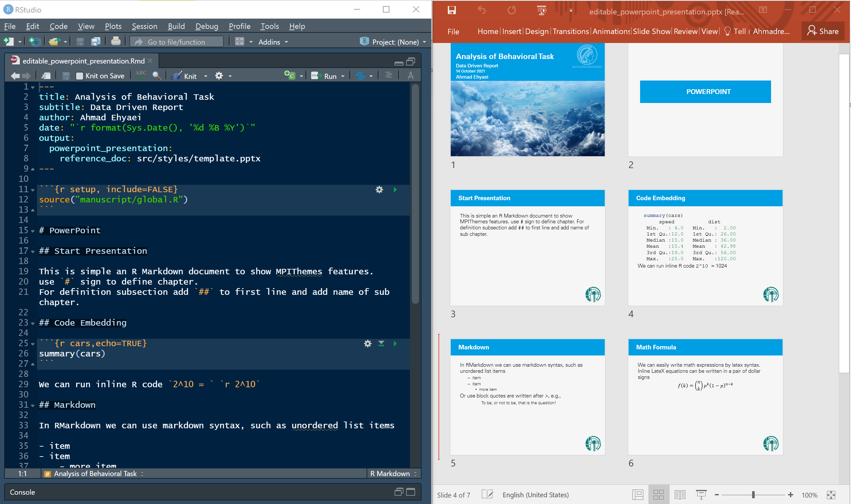Click the Find/Replace magnifier icon

(x=157, y=75)
